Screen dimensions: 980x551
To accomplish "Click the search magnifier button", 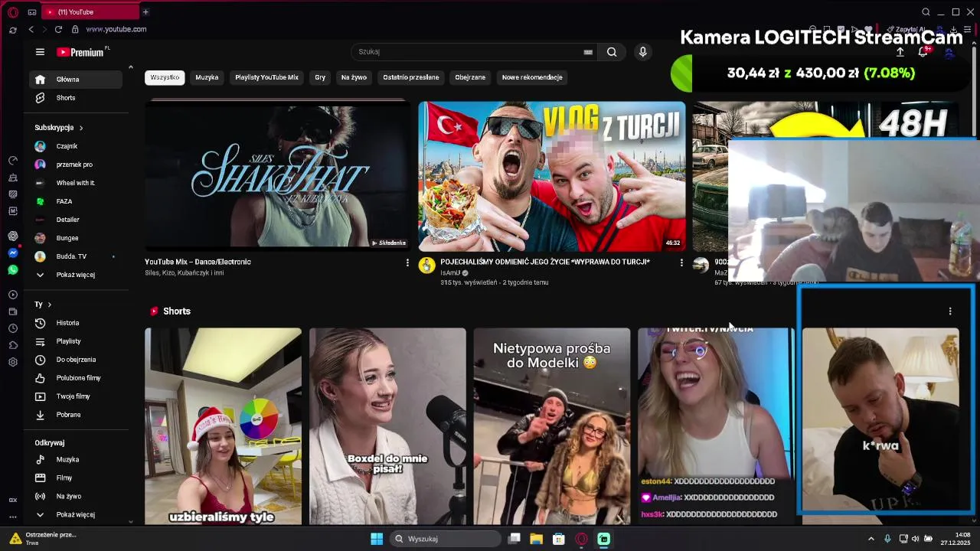I will [612, 52].
